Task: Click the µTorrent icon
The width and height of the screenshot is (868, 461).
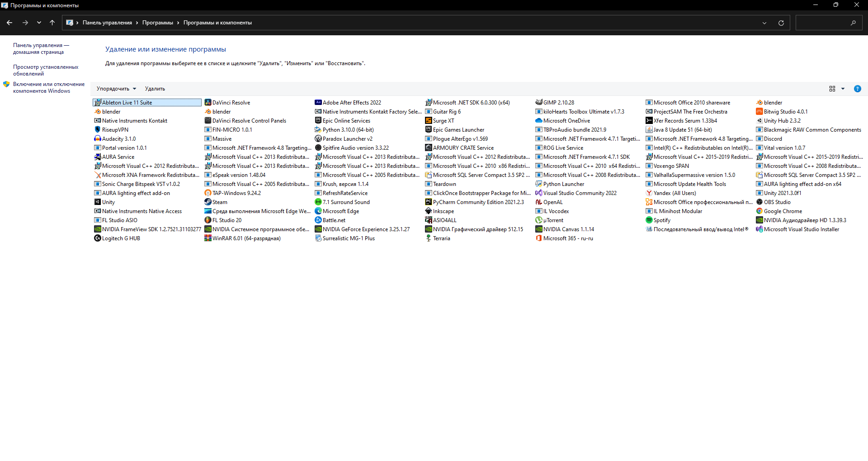Action: coord(539,220)
